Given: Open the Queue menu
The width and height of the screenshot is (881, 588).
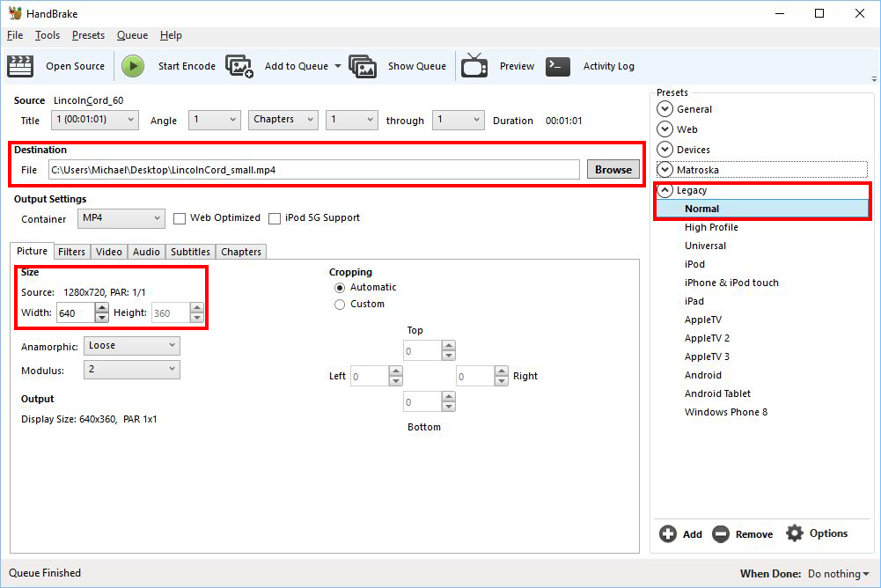Looking at the screenshot, I should click(x=132, y=35).
